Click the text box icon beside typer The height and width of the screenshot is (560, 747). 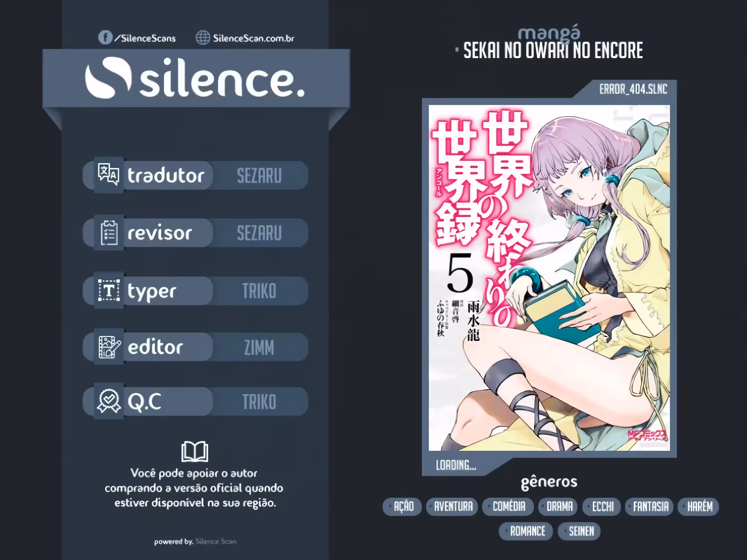click(109, 290)
